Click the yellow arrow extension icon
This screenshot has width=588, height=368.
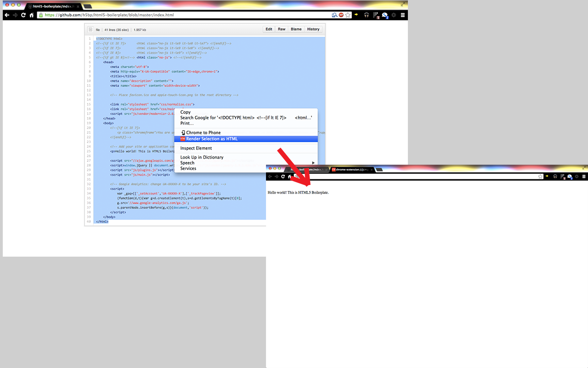(x=356, y=15)
